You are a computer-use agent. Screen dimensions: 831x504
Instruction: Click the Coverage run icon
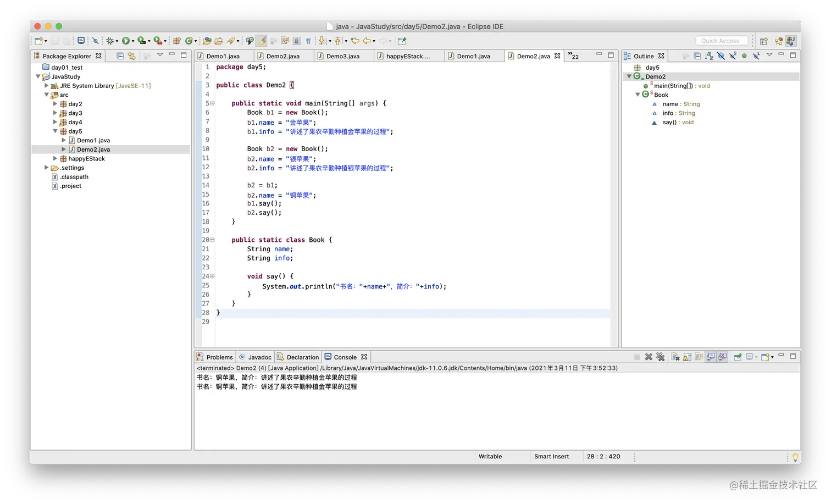[x=141, y=41]
